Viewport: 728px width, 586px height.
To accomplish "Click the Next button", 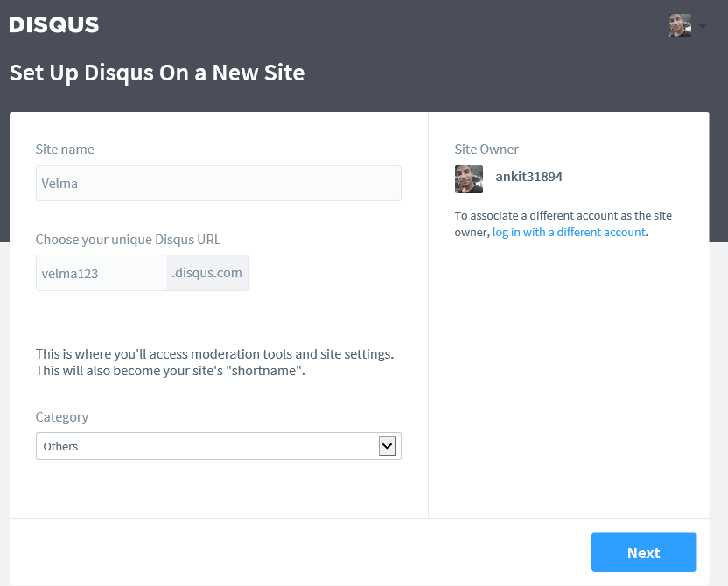I will click(643, 552).
